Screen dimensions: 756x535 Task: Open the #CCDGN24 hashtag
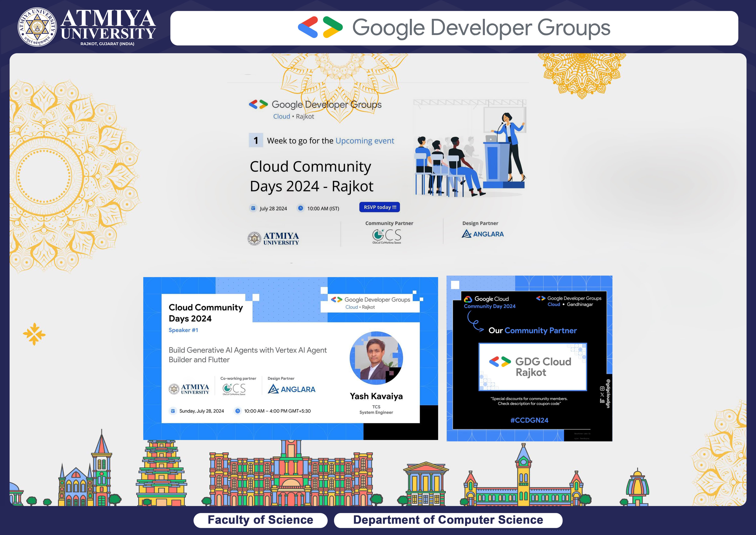(529, 420)
